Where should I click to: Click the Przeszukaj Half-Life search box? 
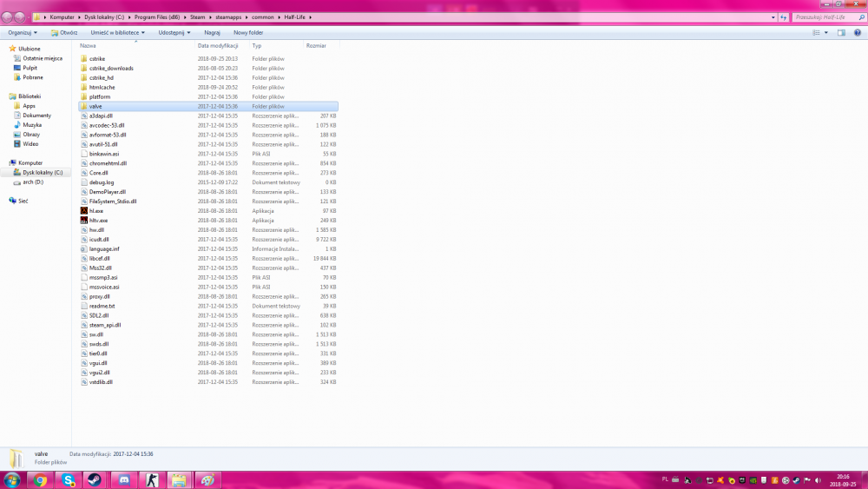tap(825, 17)
